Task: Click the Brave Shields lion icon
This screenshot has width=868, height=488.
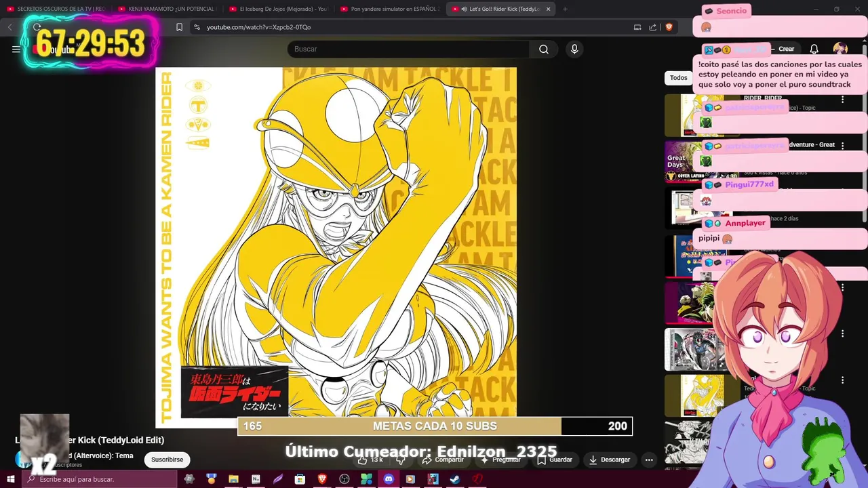Action: click(669, 27)
